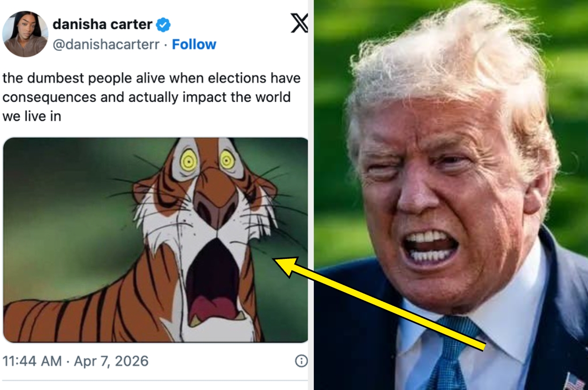Open the @danishacarterr handle link
Image resolution: width=588 pixels, height=390 pixels.
tap(106, 44)
